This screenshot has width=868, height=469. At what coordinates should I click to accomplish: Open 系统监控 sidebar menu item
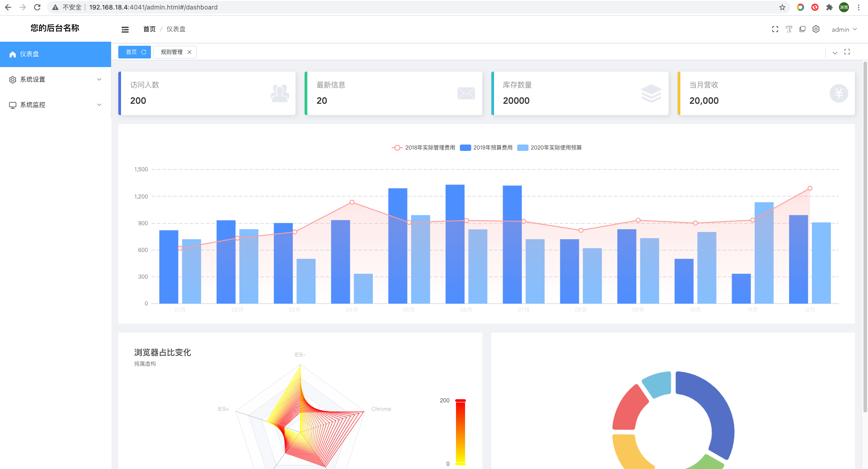click(x=55, y=105)
